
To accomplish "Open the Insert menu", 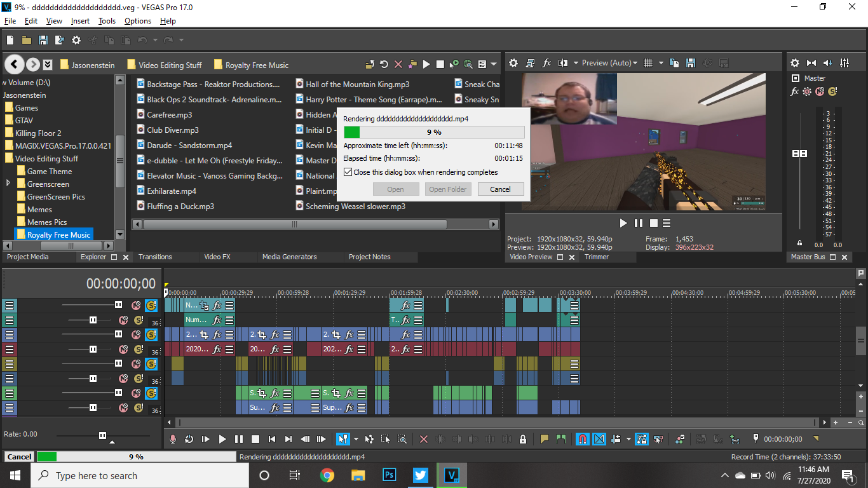I will (80, 21).
